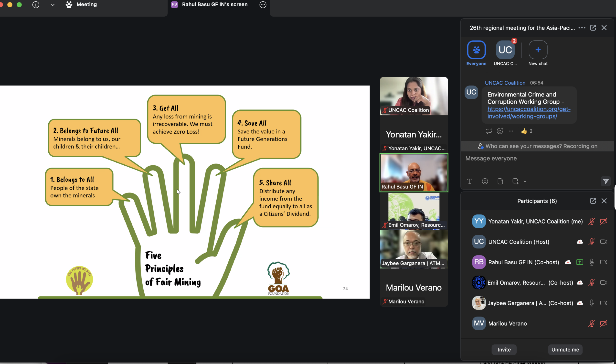The height and width of the screenshot is (364, 616).
Task: Open the screenshot options dropdown arrow in chat
Action: tap(525, 182)
